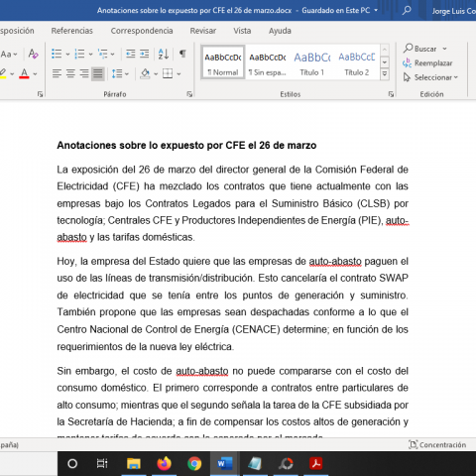Toggle justify text alignment
476x476 pixels.
98,73
